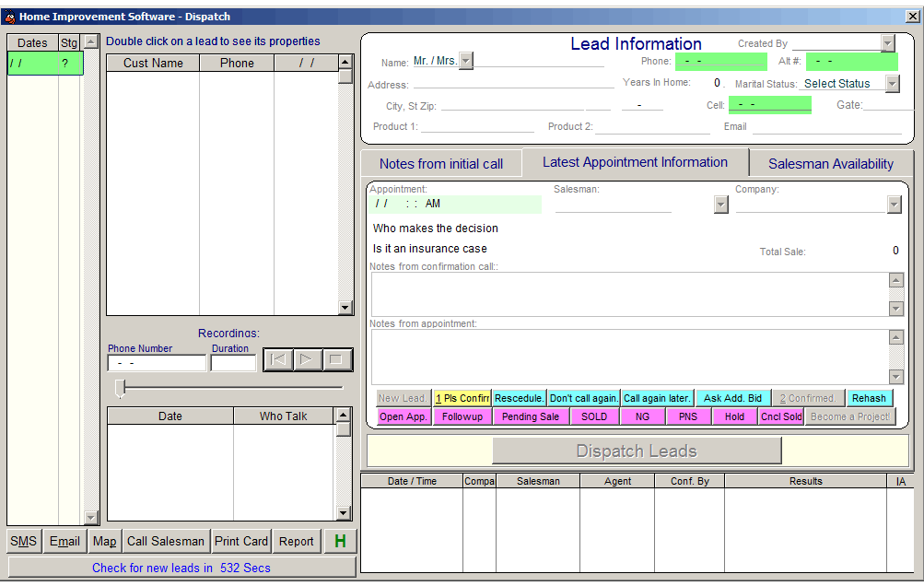Screen dimensions: 924x586
Task: Click down arrow of customer list scrollbar
Action: pos(345,307)
